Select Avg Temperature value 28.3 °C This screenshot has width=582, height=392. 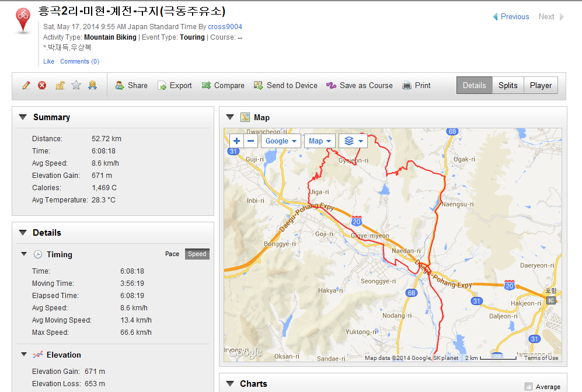coord(103,200)
